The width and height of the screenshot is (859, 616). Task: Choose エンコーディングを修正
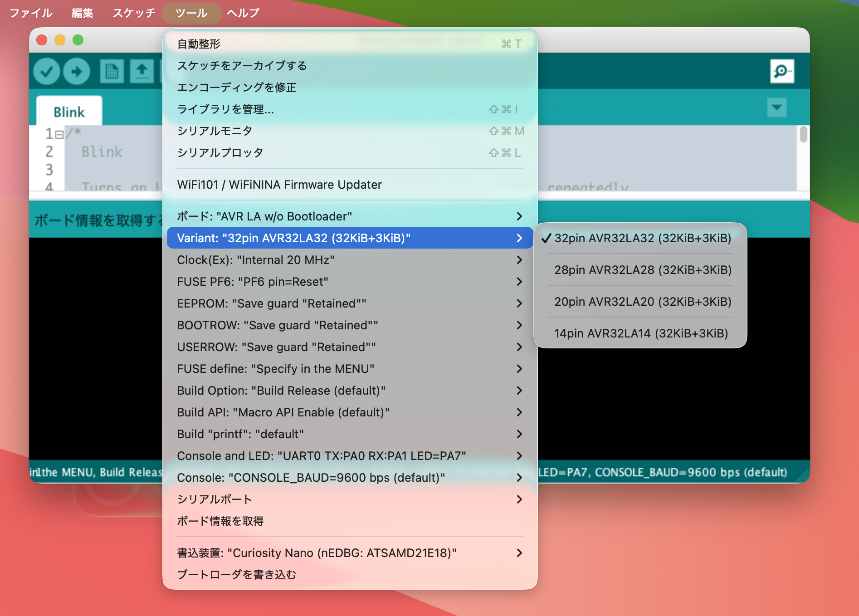point(350,88)
